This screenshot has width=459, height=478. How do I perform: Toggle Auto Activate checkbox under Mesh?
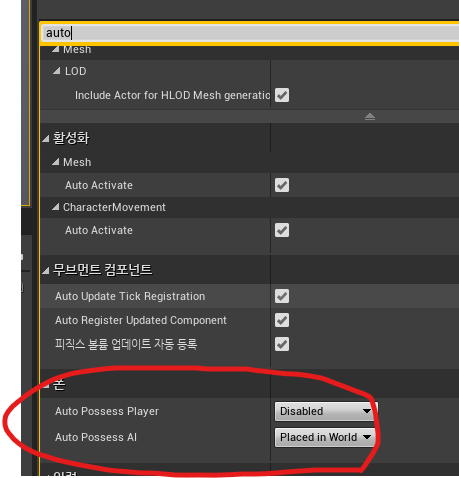282,185
